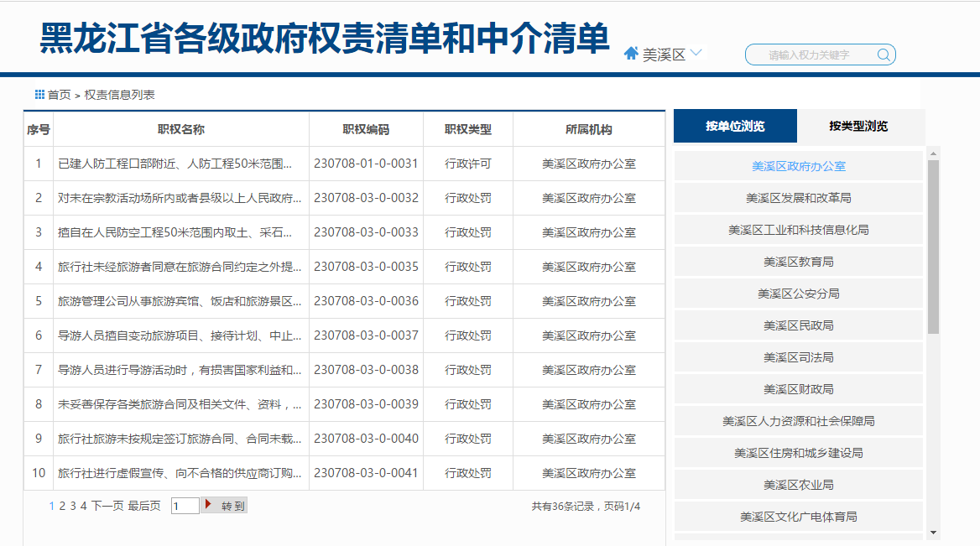Click the grid icon in the breadcrumb
980x546 pixels.
[39, 94]
